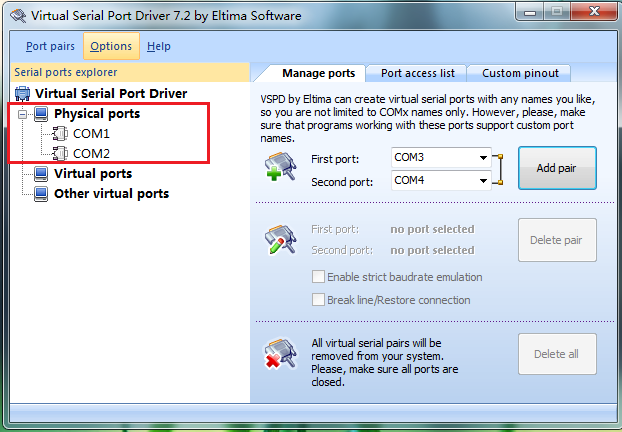The image size is (622, 432).
Task: Switch to the Custom pinout tab
Action: (x=520, y=73)
